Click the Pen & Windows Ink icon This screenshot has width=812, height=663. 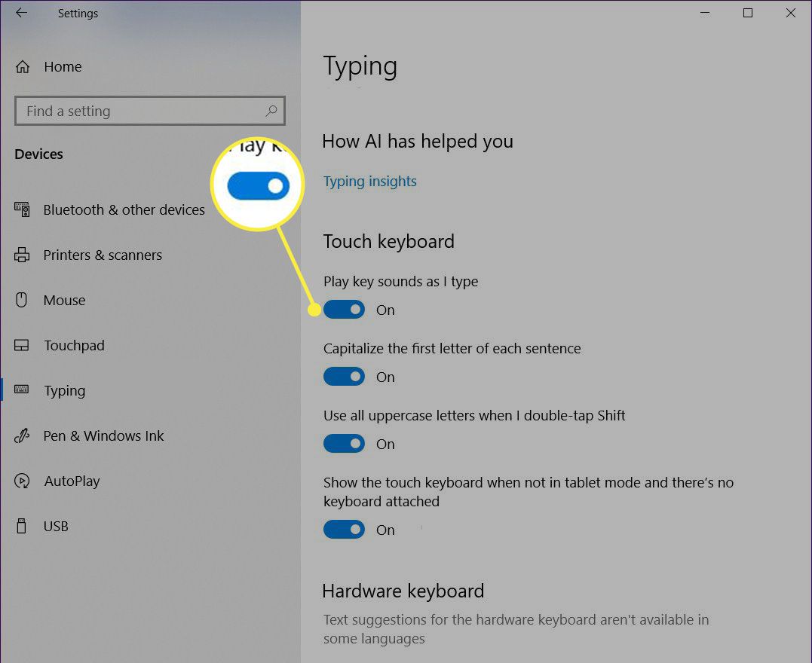22,435
